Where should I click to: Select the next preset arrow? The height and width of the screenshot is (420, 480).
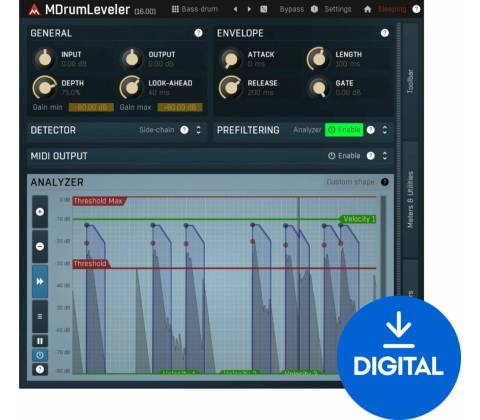coord(249,9)
